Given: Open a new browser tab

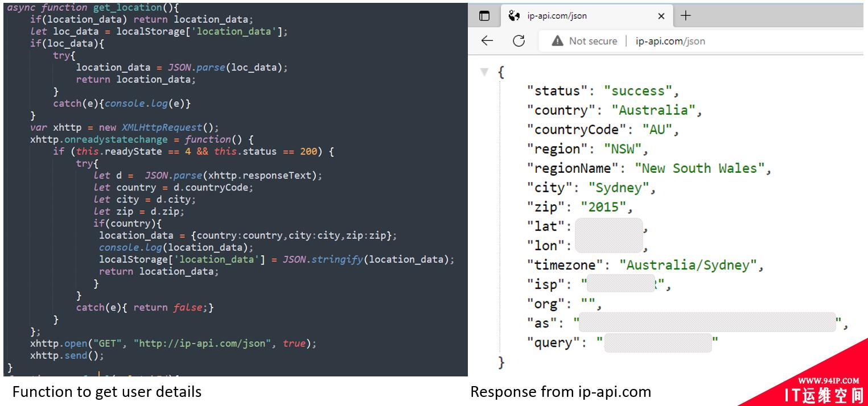Looking at the screenshot, I should pyautogui.click(x=686, y=15).
